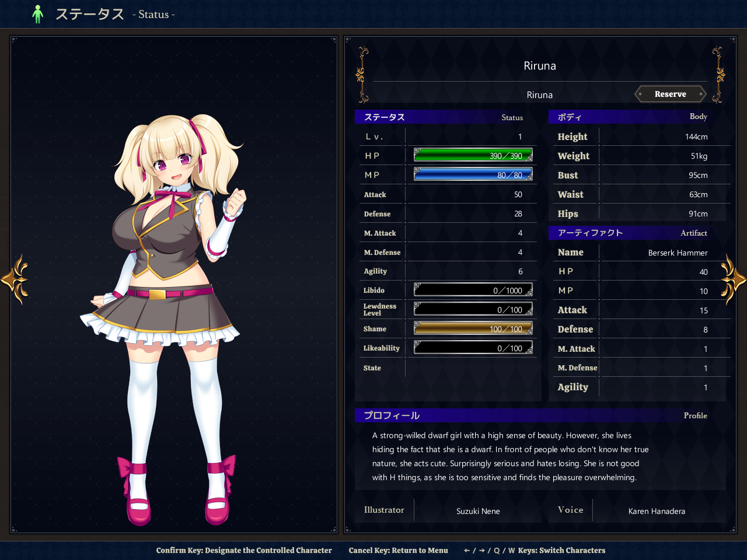Click the artifact name Berserk Hammer
Screen dimensions: 747x560
(678, 253)
